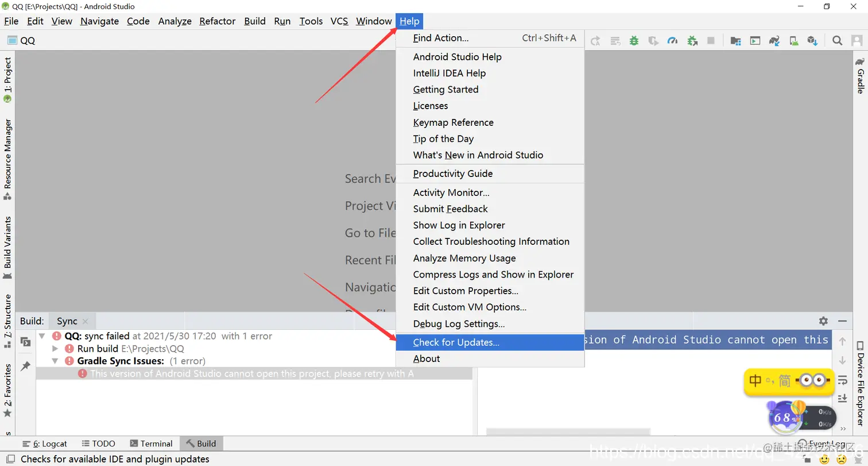The height and width of the screenshot is (466, 868).
Task: Open the Refactor menu
Action: [217, 21]
